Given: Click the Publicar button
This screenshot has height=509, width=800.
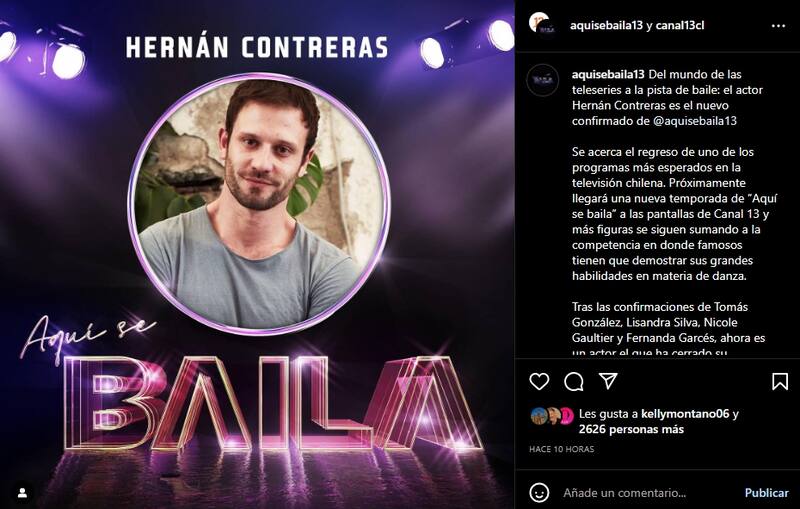Looking at the screenshot, I should click(766, 493).
